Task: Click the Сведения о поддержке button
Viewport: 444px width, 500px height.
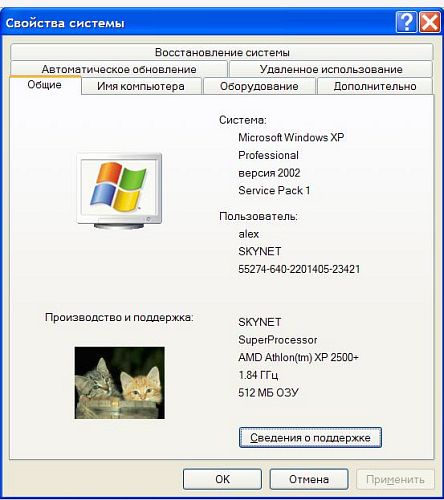Action: (310, 437)
